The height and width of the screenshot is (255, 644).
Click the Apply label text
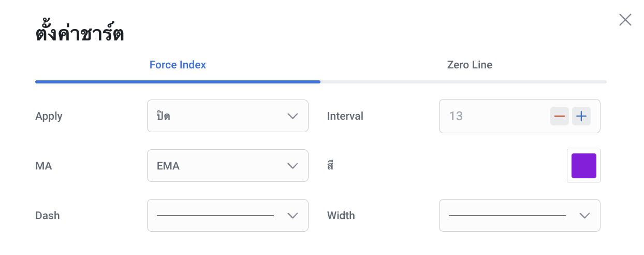[x=49, y=116]
